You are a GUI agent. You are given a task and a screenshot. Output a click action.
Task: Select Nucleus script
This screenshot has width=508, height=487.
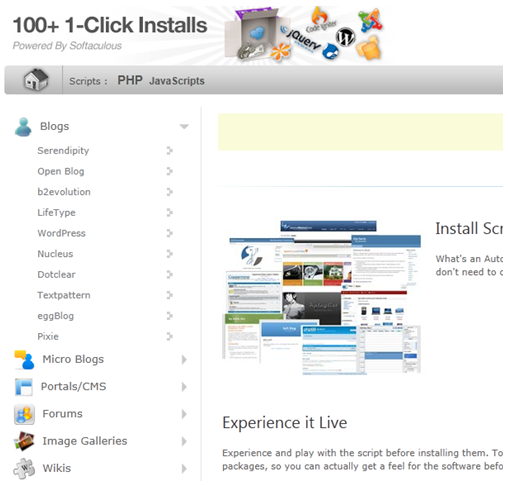pos(55,254)
